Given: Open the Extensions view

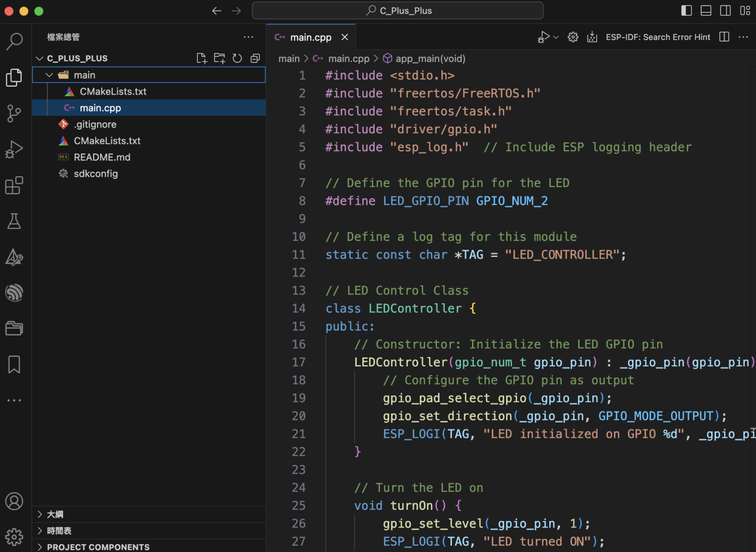Looking at the screenshot, I should (x=14, y=185).
